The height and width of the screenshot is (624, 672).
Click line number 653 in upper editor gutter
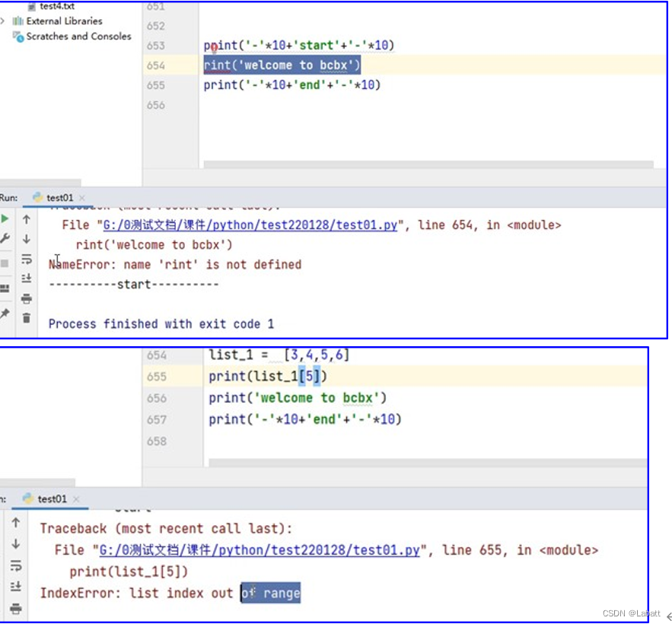155,46
